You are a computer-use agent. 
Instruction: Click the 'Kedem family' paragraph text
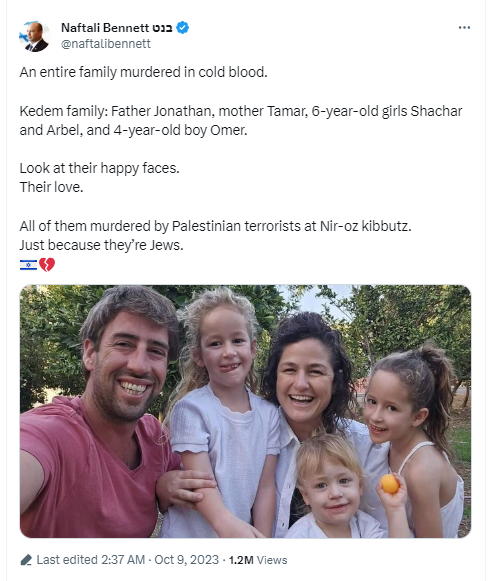[241, 120]
